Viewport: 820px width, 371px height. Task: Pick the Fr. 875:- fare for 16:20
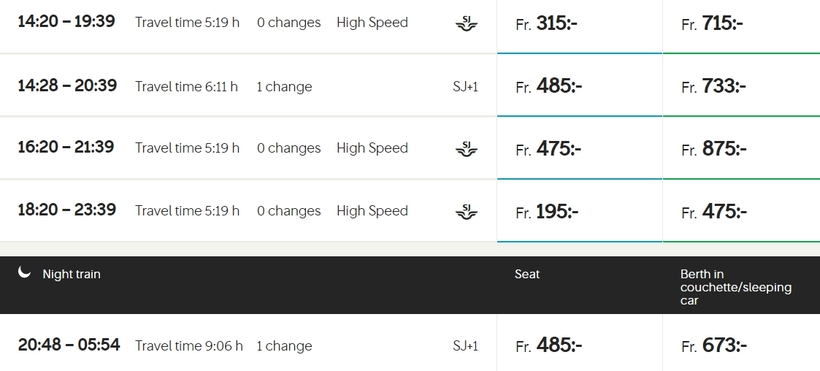point(741,148)
